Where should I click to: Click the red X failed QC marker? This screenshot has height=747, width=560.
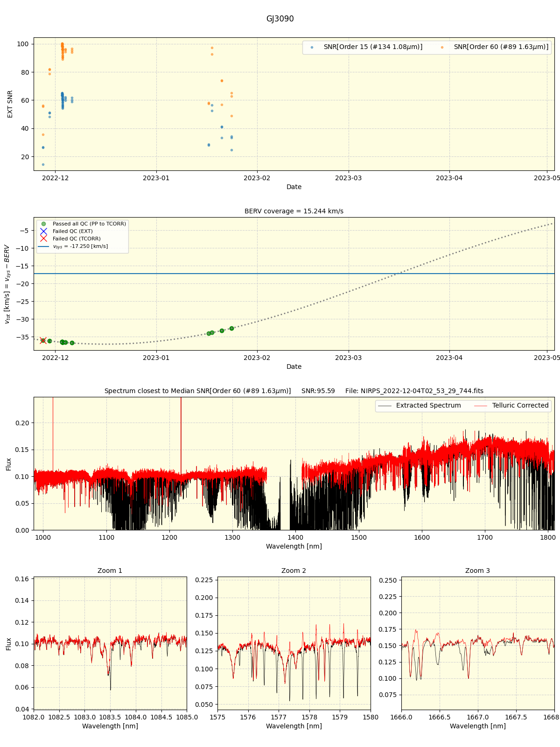(43, 340)
